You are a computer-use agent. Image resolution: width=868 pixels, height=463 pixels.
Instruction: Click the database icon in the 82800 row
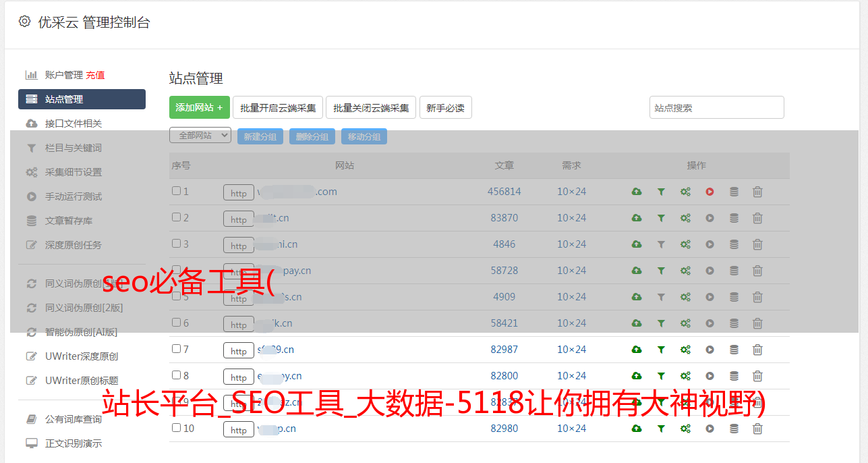734,376
